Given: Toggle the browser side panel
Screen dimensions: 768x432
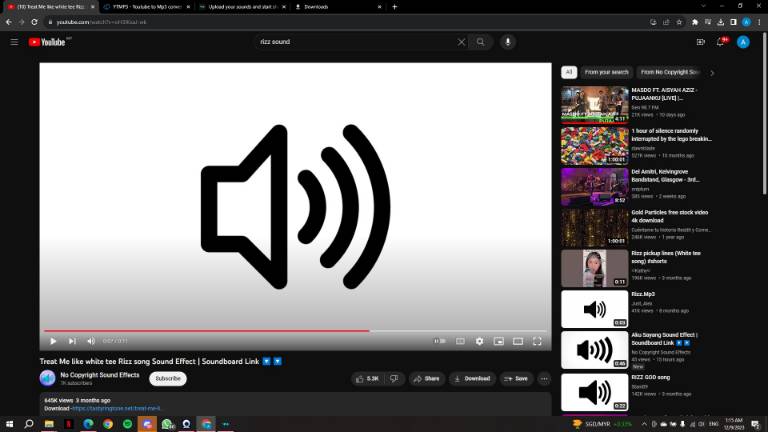Looking at the screenshot, I should tap(733, 22).
